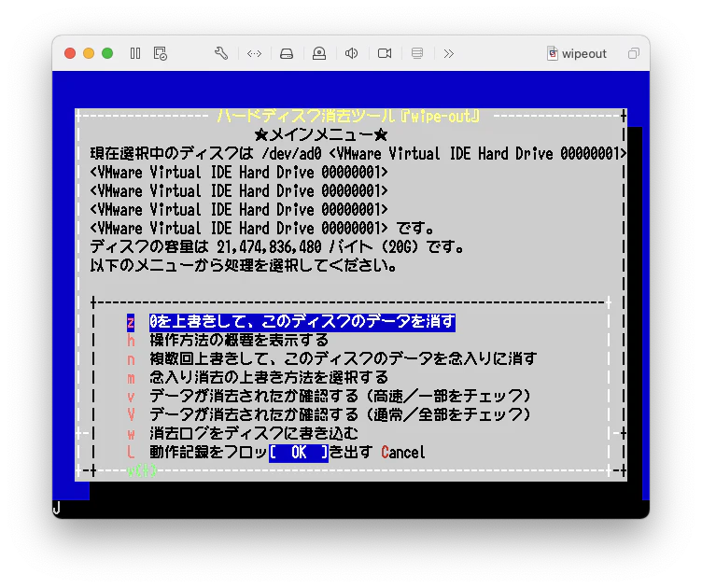Open the snapshot manager icon
This screenshot has height=588, width=702.
click(x=161, y=54)
